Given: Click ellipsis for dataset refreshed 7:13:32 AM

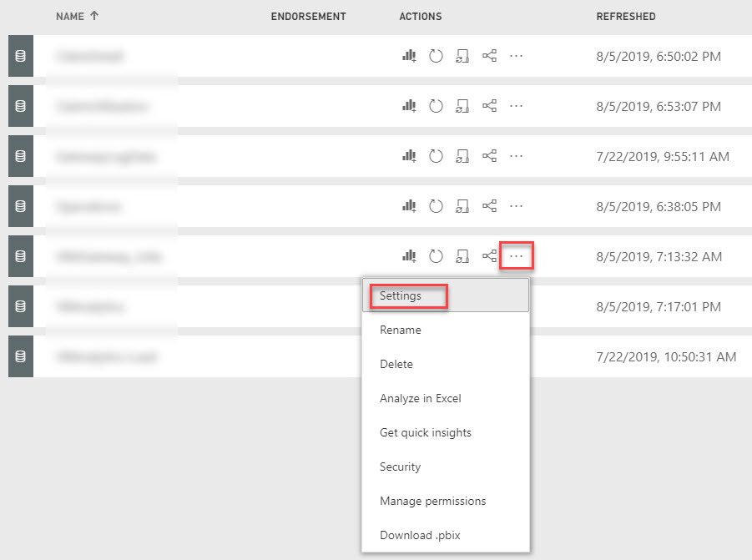Looking at the screenshot, I should coord(516,256).
